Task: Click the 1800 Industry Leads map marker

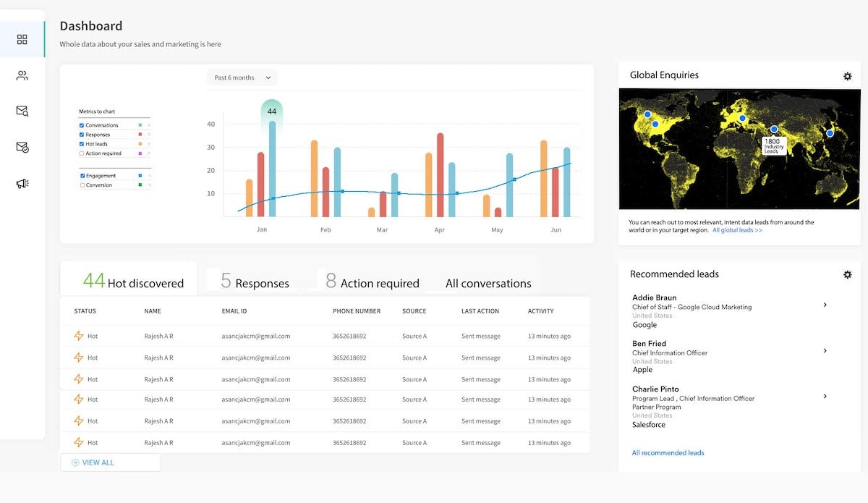Action: [x=774, y=130]
